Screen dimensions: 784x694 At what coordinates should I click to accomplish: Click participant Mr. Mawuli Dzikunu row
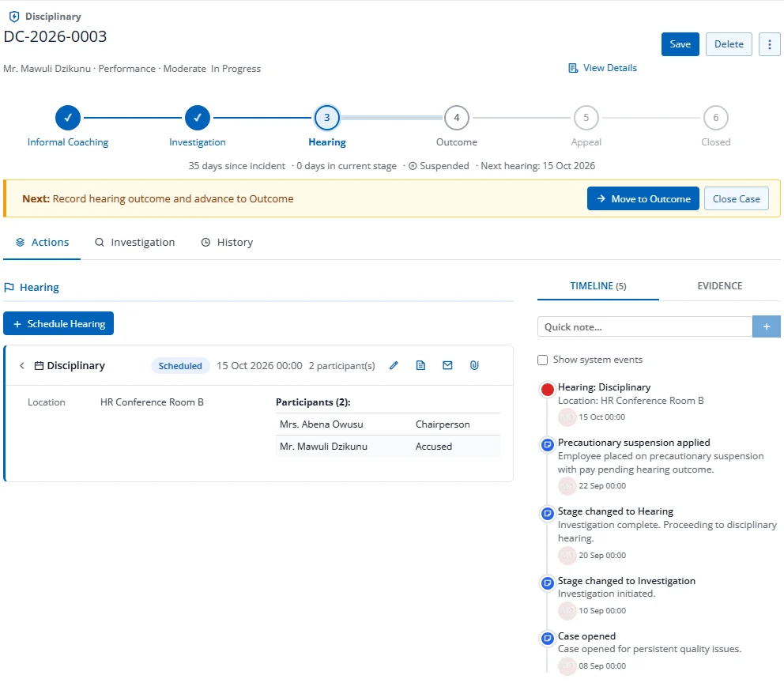click(388, 446)
